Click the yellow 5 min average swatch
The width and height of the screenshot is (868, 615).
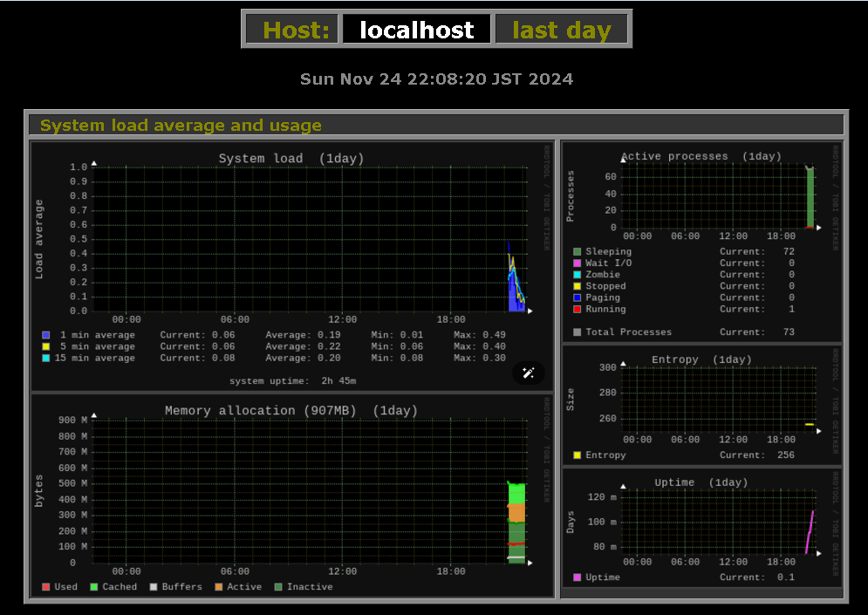tap(46, 346)
